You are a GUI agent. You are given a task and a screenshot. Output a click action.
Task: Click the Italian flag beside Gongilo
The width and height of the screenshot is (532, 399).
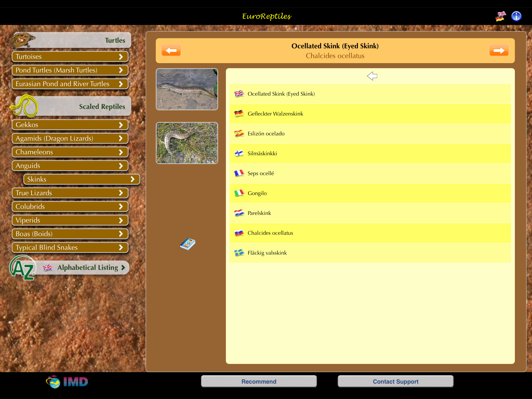point(239,193)
